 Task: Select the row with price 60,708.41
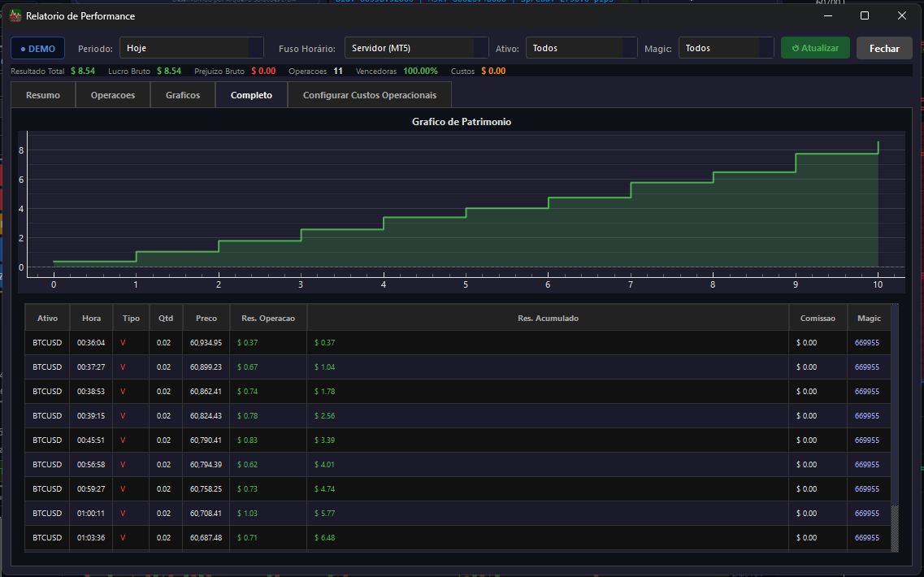[458, 514]
